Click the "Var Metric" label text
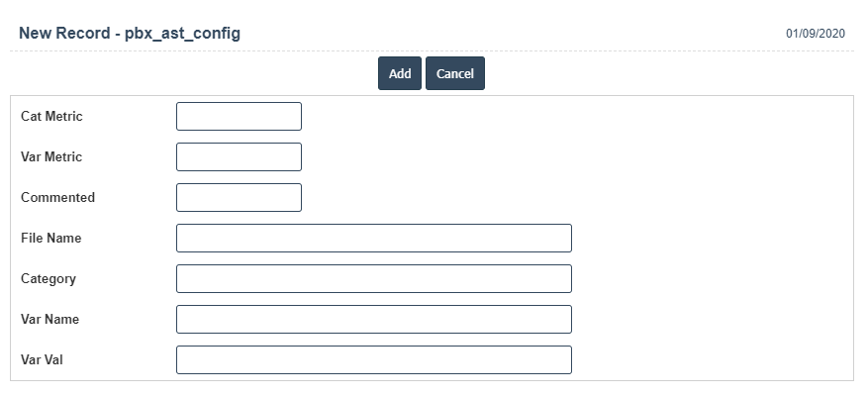Screen dimensions: 868x397 51,157
